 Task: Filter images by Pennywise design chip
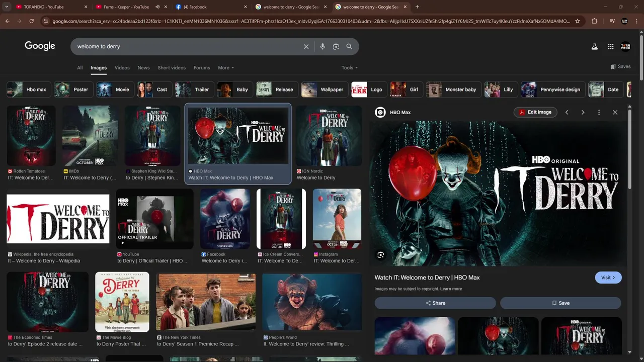(553, 89)
